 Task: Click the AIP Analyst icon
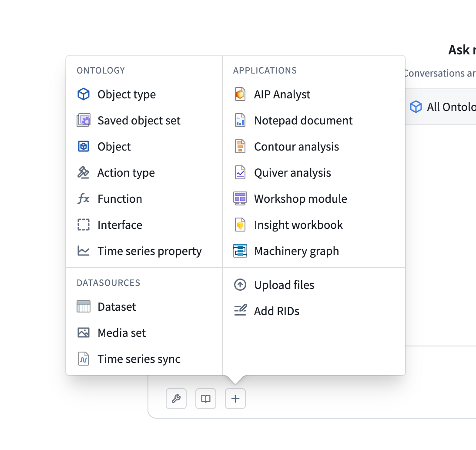click(240, 94)
